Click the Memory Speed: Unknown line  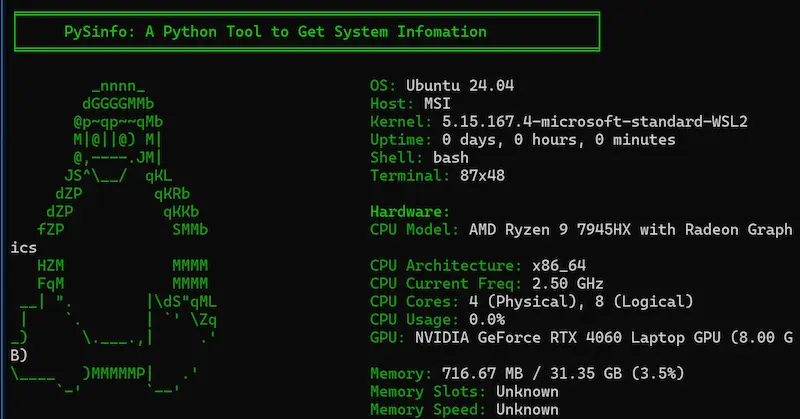pos(464,409)
